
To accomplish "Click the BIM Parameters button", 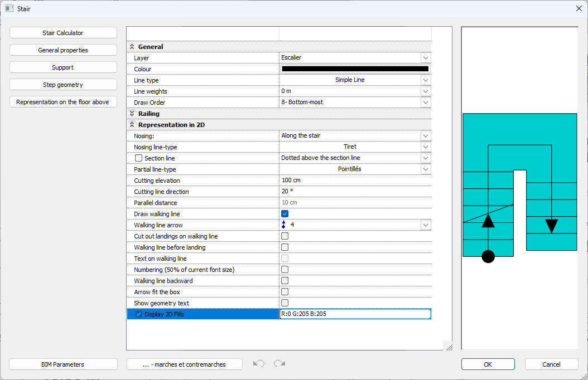I will click(x=63, y=364).
